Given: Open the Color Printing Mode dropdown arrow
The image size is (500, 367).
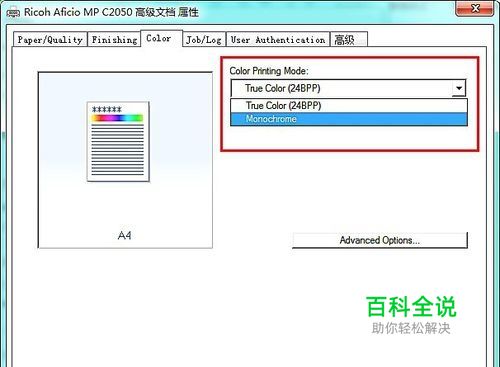Looking at the screenshot, I should pyautogui.click(x=459, y=88).
